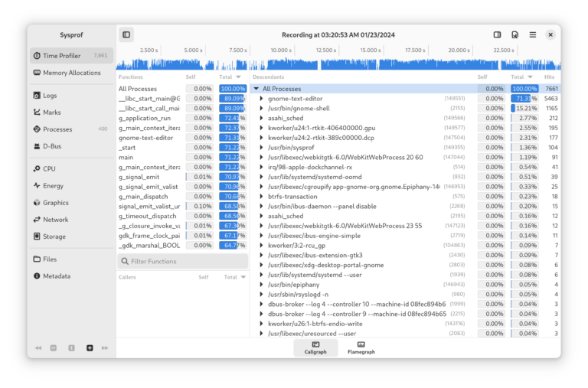Image resolution: width=588 pixels, height=388 pixels.
Task: Expand the btrfs-transaction row
Action: tap(261, 197)
